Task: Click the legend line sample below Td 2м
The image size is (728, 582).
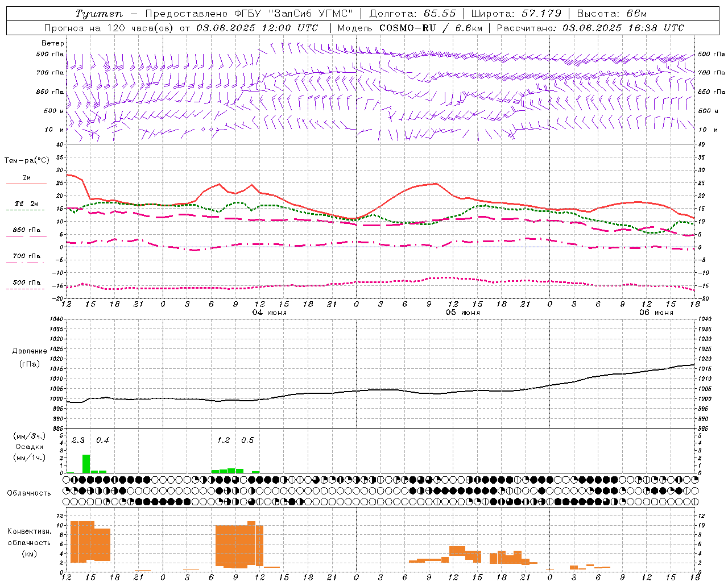Action: tap(26, 210)
